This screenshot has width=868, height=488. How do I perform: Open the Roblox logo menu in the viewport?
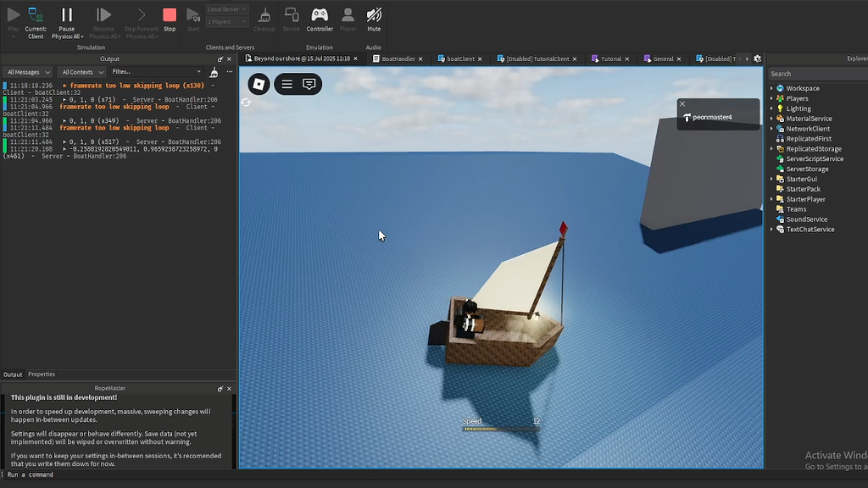pyautogui.click(x=258, y=84)
